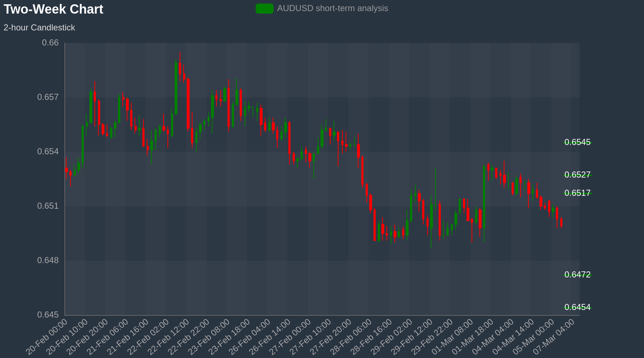This screenshot has height=358, width=644.
Task: Click the 0.6527 price level label
Action: [577, 175]
